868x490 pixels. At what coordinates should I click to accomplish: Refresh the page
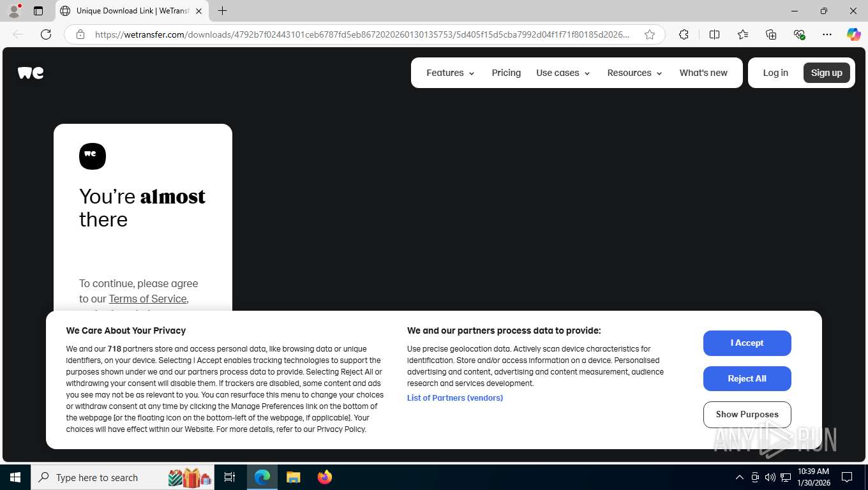pos(46,34)
